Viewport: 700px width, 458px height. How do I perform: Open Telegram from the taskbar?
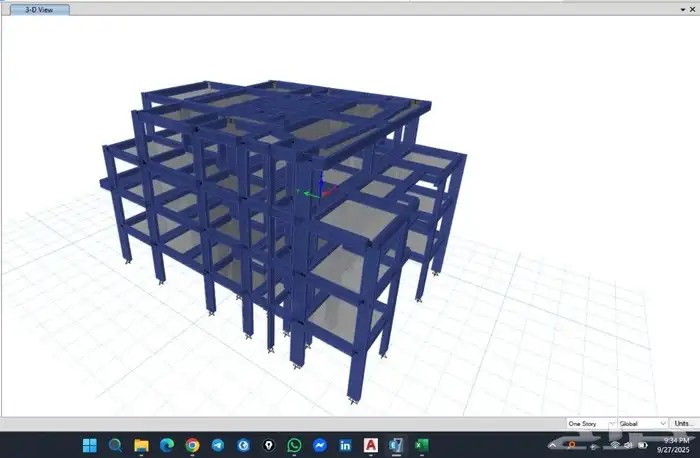tap(217, 445)
